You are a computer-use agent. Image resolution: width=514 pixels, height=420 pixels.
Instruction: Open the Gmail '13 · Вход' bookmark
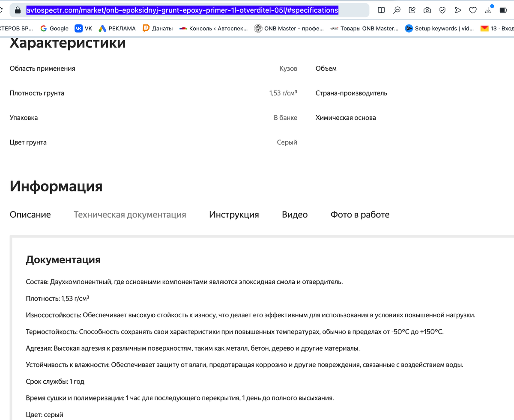click(x=497, y=28)
